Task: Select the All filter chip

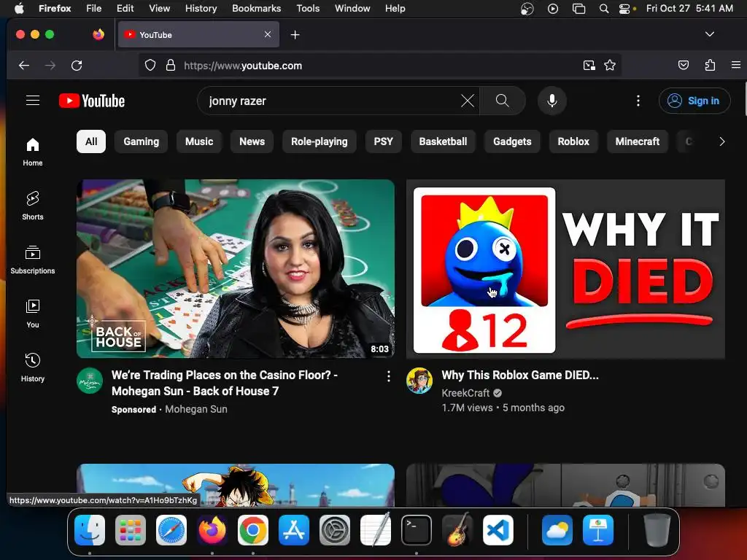Action: click(91, 141)
